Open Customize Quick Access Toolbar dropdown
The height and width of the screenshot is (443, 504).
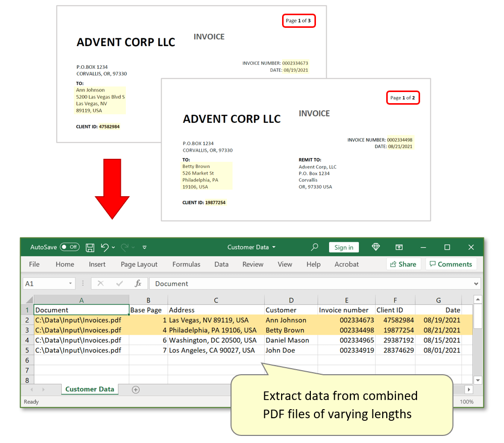pos(145,247)
